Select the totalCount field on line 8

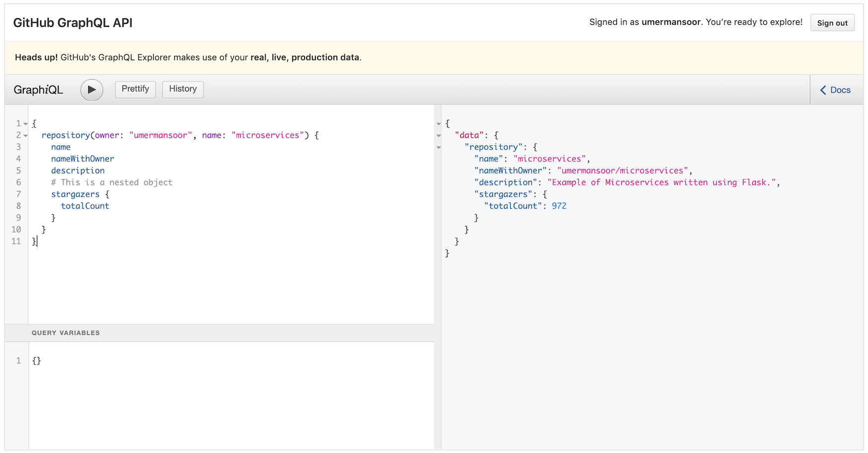[84, 206]
